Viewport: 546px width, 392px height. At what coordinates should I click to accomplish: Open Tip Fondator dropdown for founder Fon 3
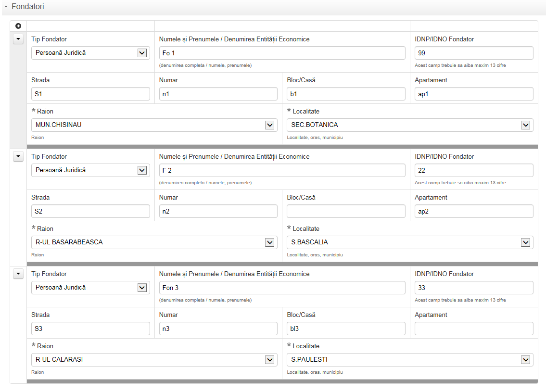pos(142,288)
